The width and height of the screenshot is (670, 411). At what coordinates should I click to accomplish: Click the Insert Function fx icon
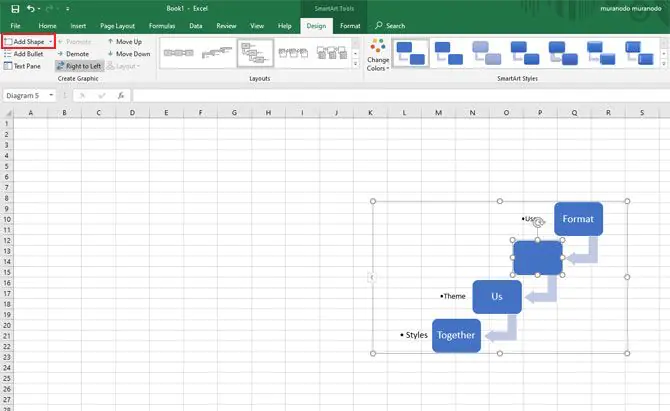(x=121, y=95)
